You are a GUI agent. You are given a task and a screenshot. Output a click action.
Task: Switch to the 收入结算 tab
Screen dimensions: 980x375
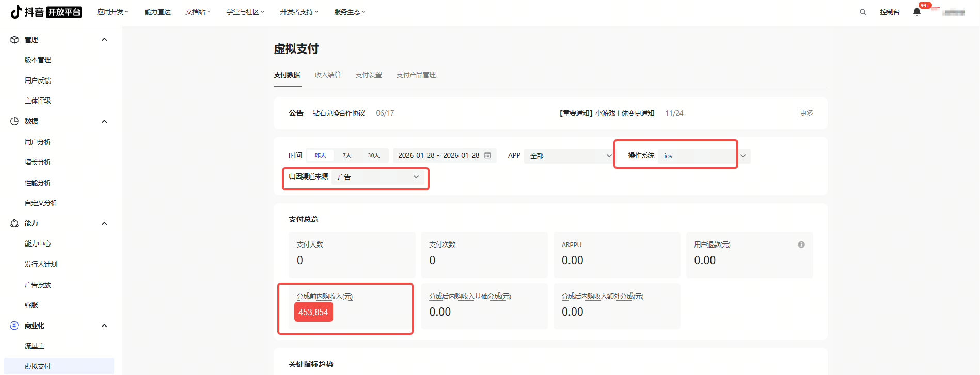328,75
